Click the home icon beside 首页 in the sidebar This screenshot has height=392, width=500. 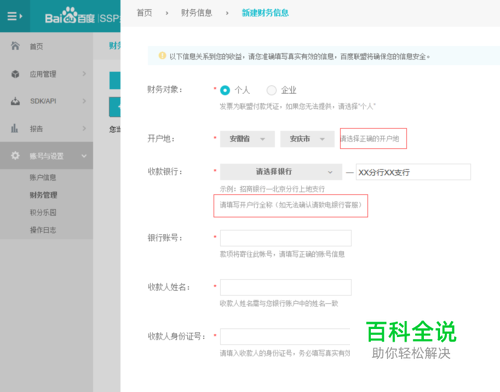click(15, 46)
